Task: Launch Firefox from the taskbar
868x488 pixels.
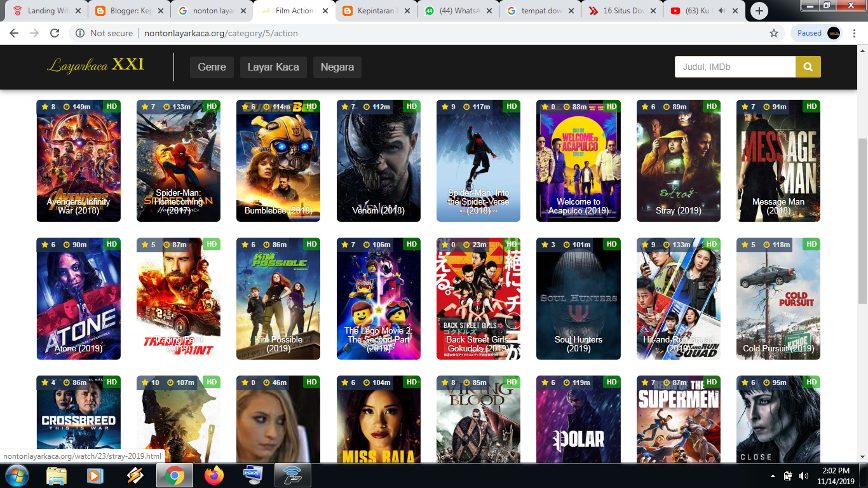Action: pyautogui.click(x=214, y=475)
